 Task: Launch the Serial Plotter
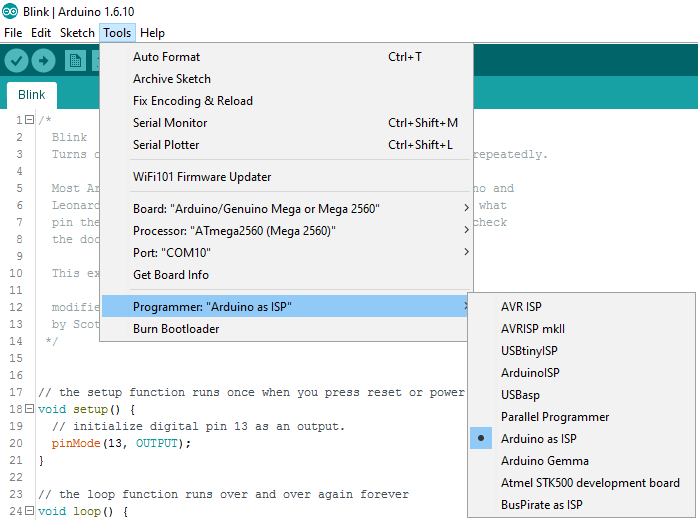[x=166, y=145]
